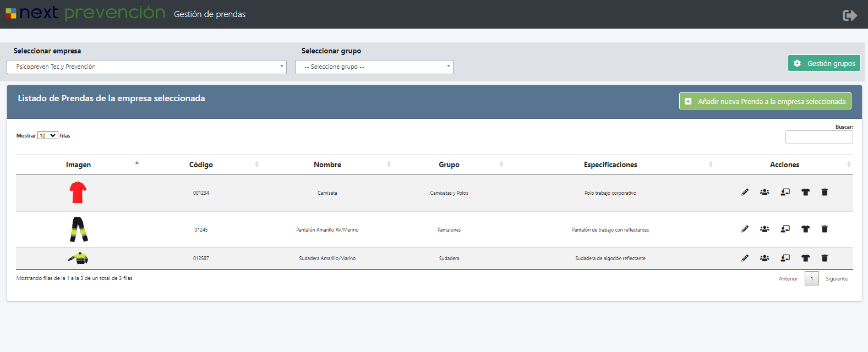Click the Gestión de prendas header title
Image resolution: width=868 pixels, height=352 pixels.
(x=210, y=14)
